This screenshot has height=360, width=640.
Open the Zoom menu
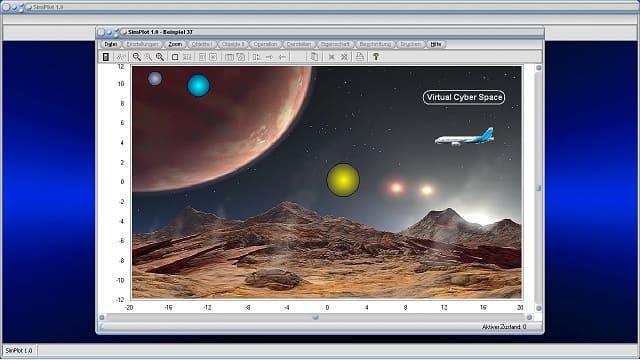175,44
